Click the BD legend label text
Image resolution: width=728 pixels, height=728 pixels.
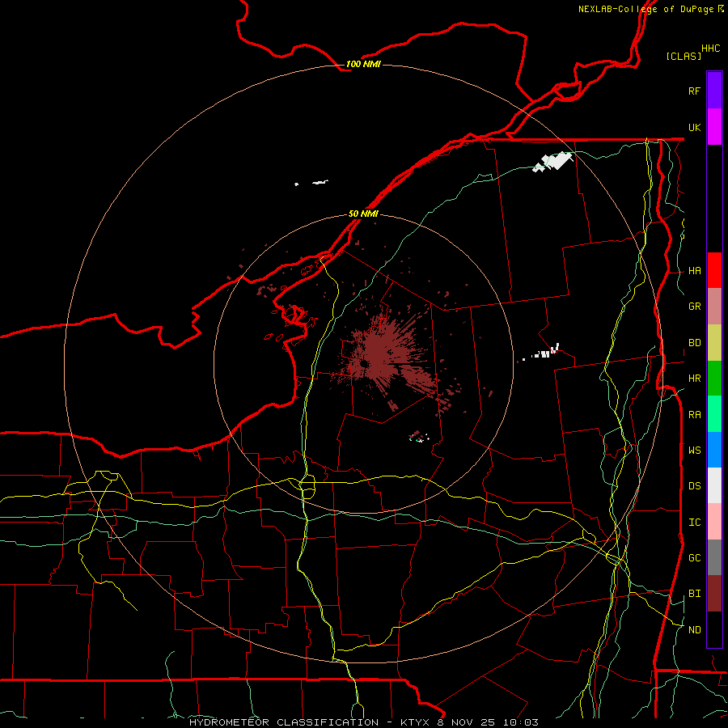pyautogui.click(x=695, y=343)
